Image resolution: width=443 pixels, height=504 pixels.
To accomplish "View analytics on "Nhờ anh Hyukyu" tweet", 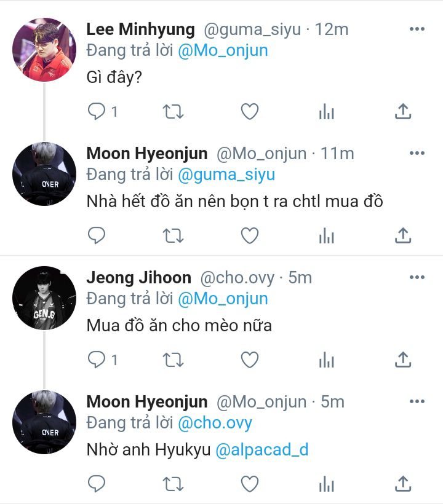I will tap(326, 484).
